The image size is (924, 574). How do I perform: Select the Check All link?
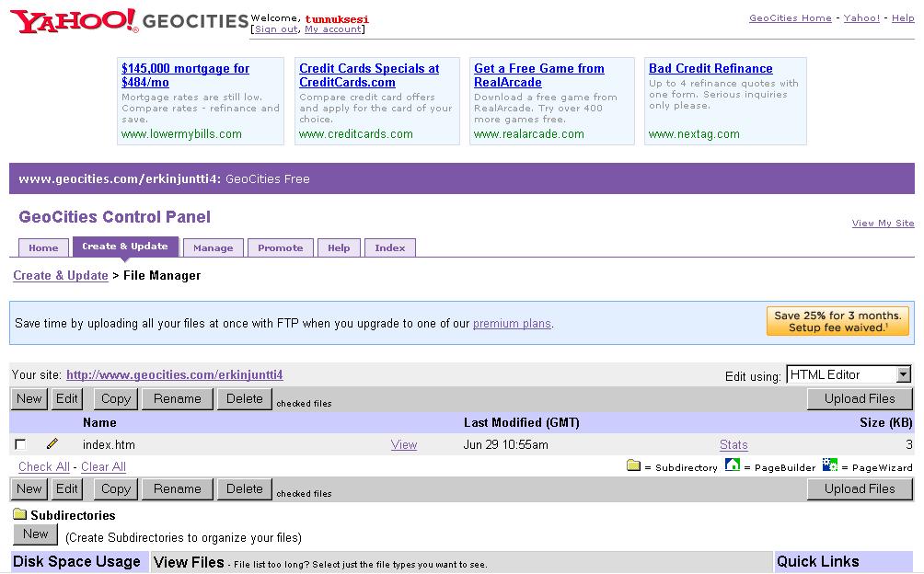43,466
